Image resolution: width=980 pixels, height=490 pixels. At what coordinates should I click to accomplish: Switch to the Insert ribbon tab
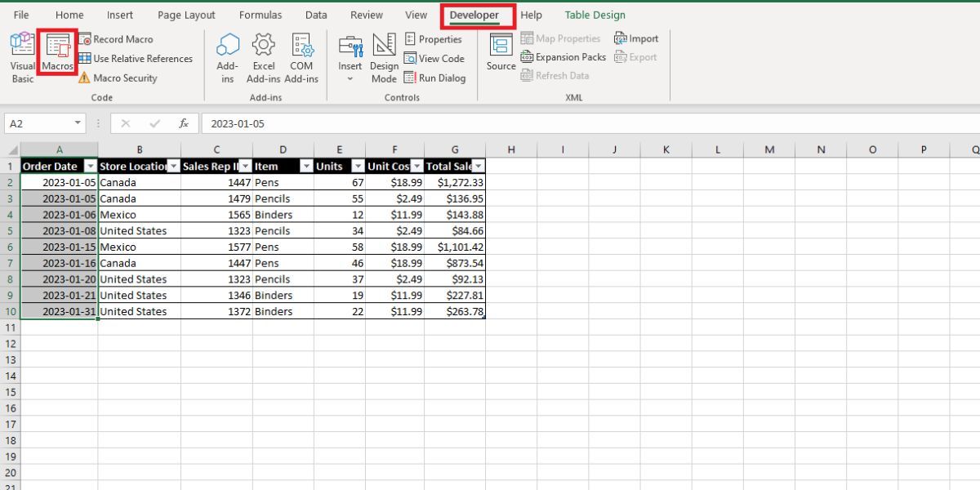point(120,15)
